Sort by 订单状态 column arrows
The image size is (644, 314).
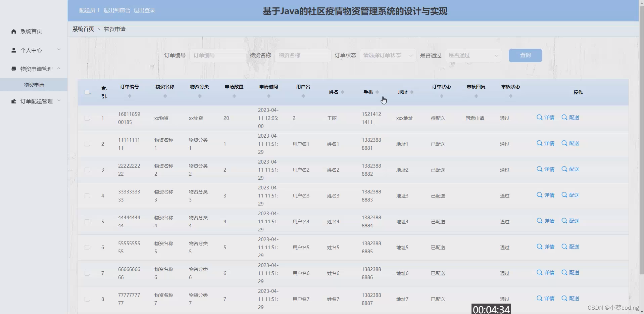(x=442, y=96)
